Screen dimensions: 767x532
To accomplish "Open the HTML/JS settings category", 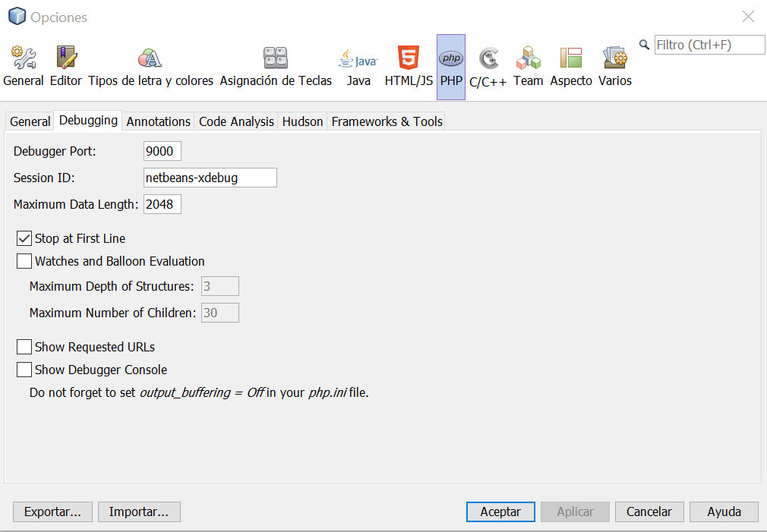I will click(408, 65).
